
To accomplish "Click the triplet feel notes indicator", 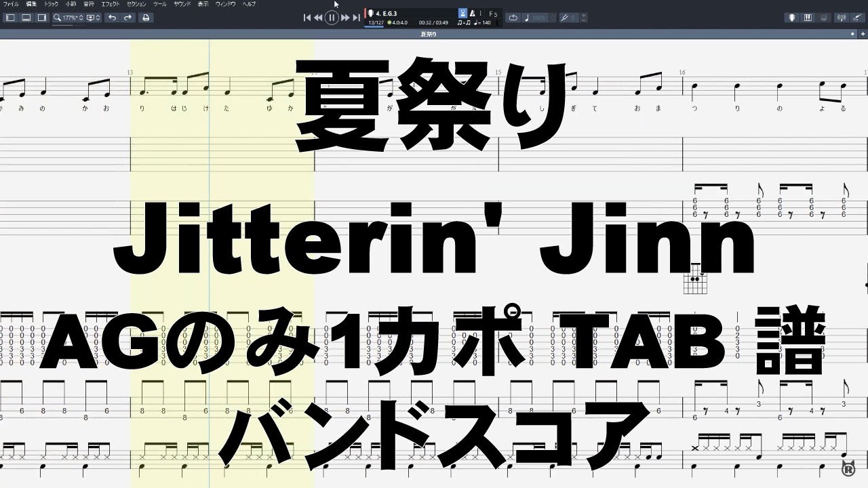I will [x=464, y=22].
